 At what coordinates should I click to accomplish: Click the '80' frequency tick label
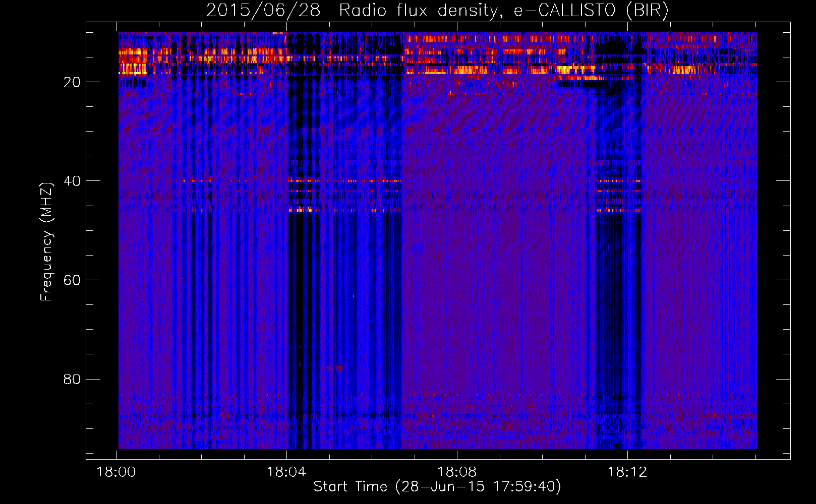(72, 379)
